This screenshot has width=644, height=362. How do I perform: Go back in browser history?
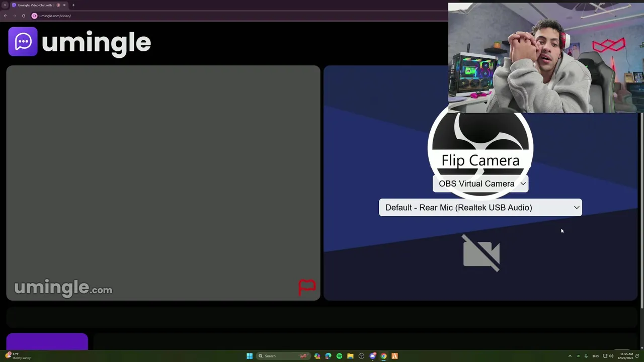pyautogui.click(x=5, y=16)
